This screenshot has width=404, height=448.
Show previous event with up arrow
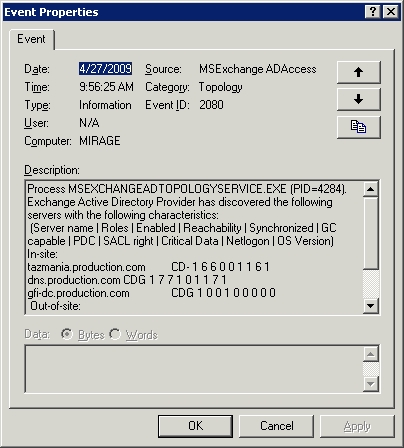coord(358,72)
